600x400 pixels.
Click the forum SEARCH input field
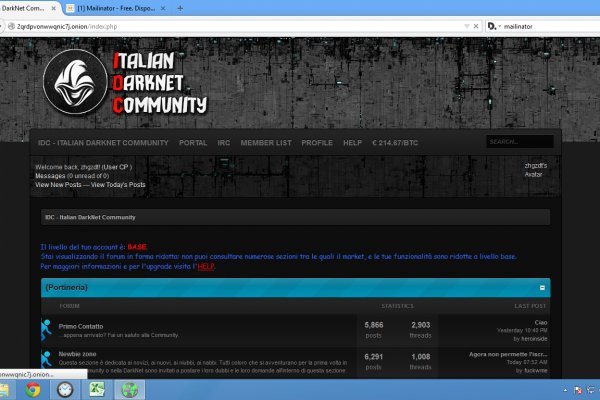tap(519, 142)
